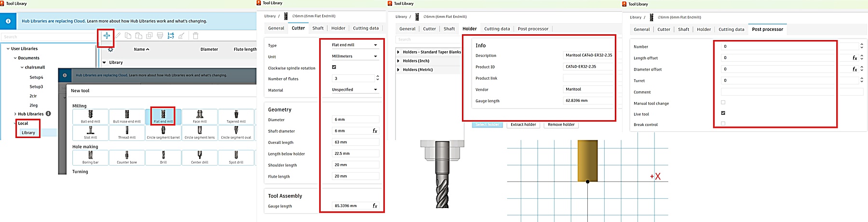Viewport: 868px width, 222px height.
Task: Click the Diameter column header
Action: pyautogui.click(x=209, y=49)
